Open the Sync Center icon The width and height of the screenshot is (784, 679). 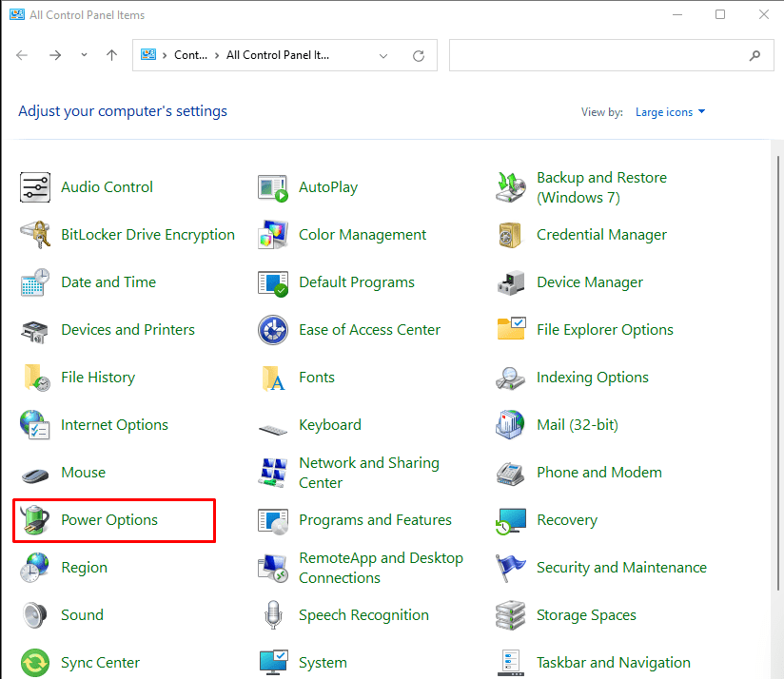[35, 662]
